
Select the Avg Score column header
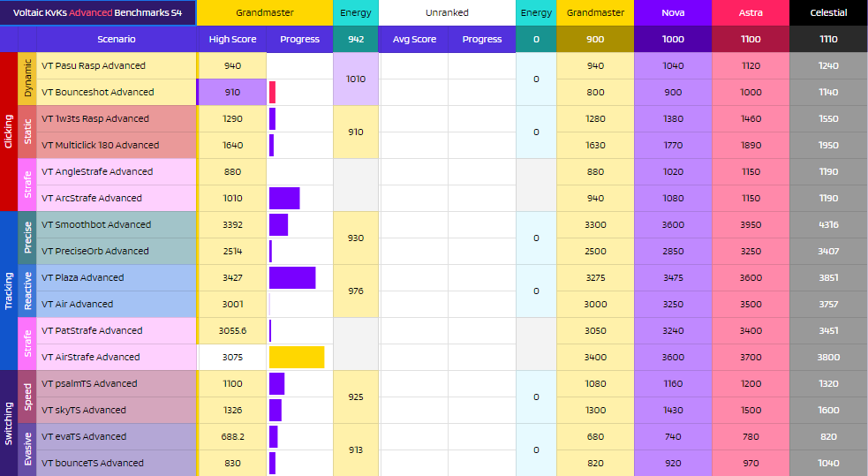point(414,39)
